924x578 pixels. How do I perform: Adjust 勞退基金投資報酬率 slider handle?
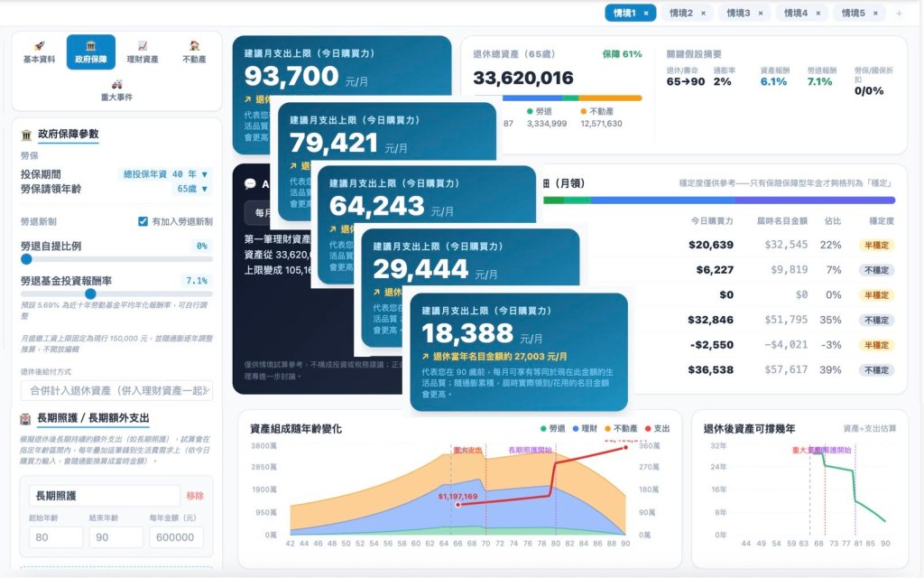(90, 294)
